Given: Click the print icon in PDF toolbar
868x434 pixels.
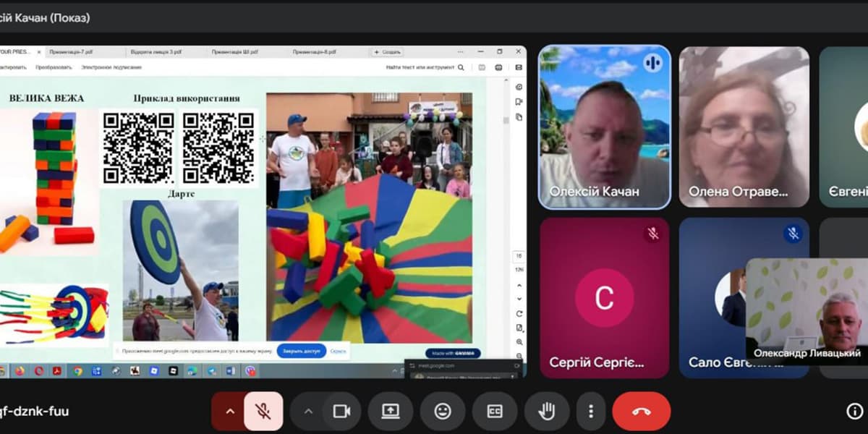Looking at the screenshot, I should 500,67.
